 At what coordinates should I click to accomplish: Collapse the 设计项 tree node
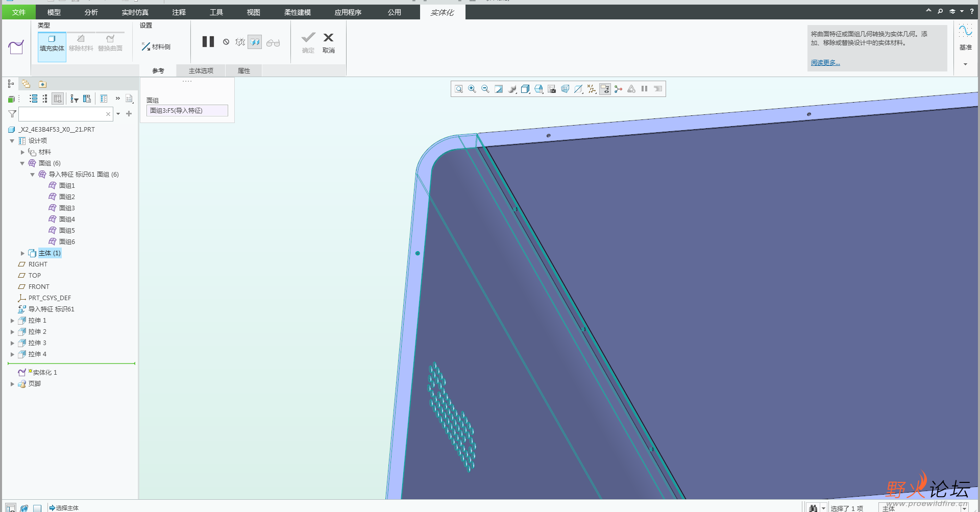pyautogui.click(x=12, y=141)
